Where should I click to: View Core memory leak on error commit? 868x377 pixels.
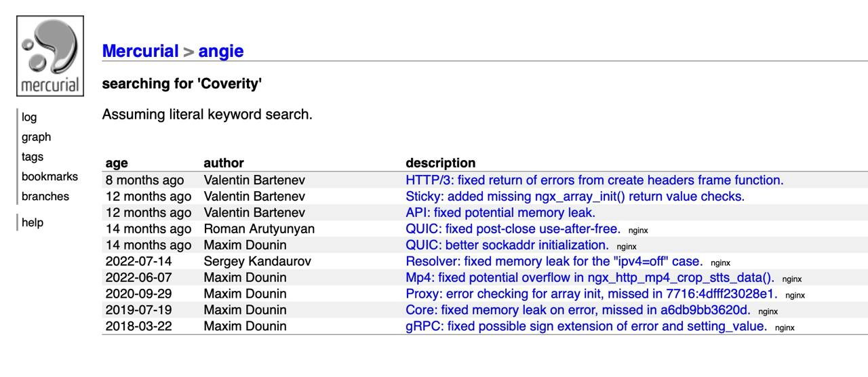coord(578,311)
